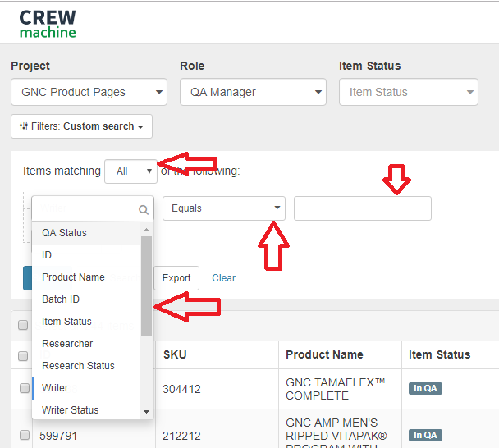Image resolution: width=499 pixels, height=448 pixels.
Task: Select Writer from the field list
Action: [86, 388]
